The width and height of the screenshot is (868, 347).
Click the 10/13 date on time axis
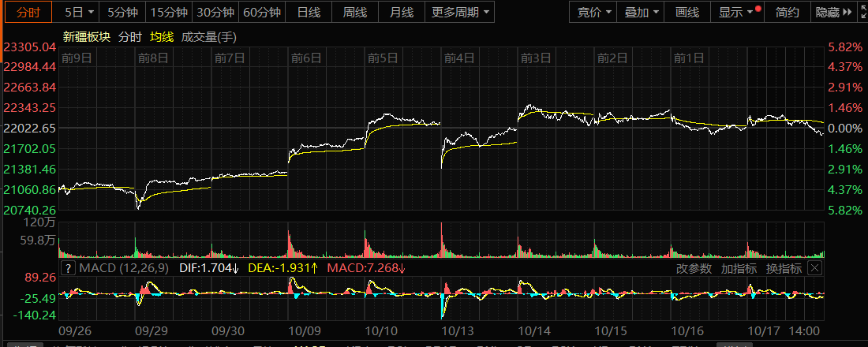(457, 331)
